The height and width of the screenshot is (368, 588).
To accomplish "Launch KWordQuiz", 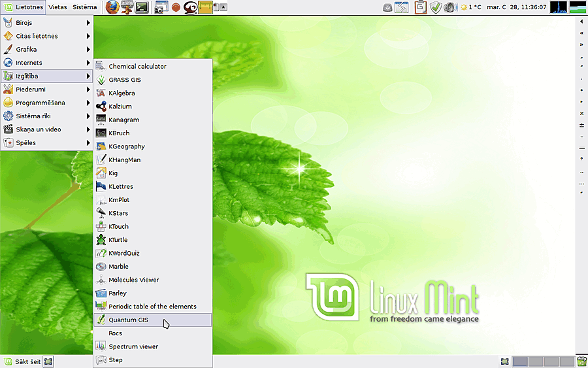I will pyautogui.click(x=153, y=253).
